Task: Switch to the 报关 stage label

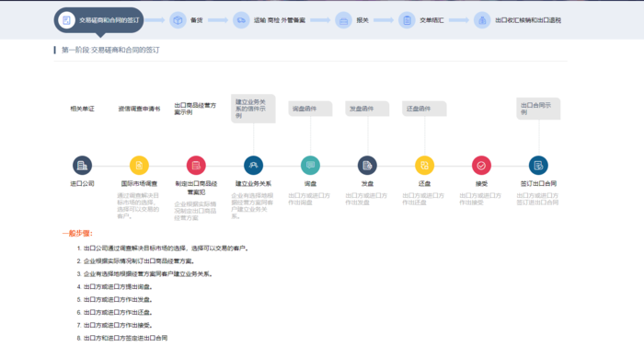Action: (x=362, y=20)
